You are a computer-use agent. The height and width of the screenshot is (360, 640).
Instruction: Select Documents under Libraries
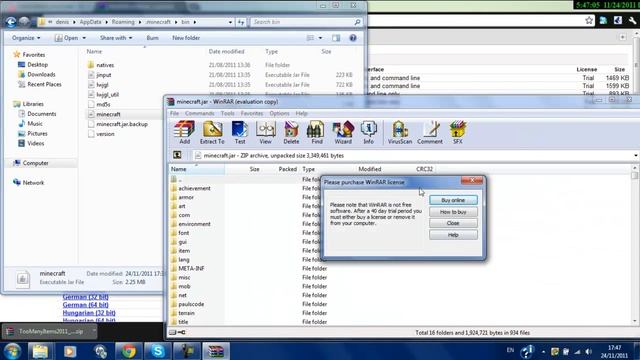point(42,114)
